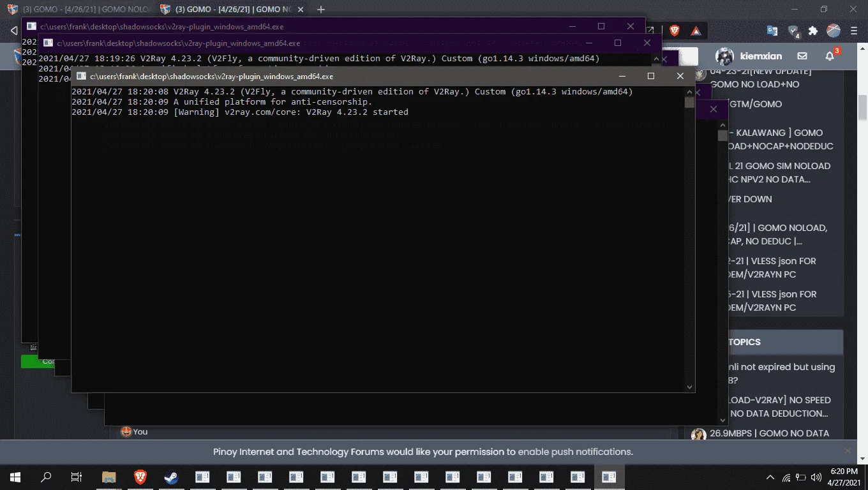
Task: Launch File Explorer from the taskbar
Action: tap(109, 477)
